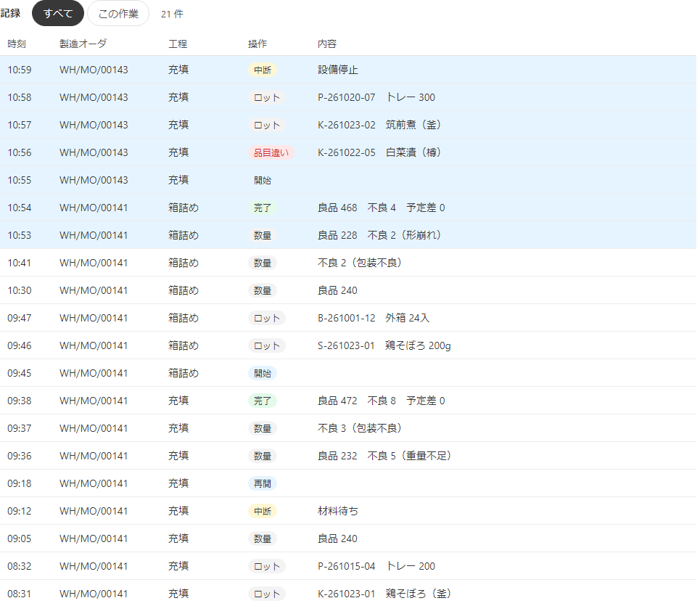Screen dimensions: 700x606
Task: Click the 製造オーダ column header
Action: (83, 44)
